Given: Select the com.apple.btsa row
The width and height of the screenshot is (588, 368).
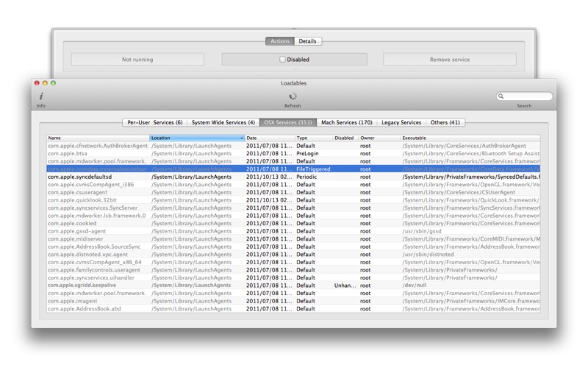Looking at the screenshot, I should coord(293,154).
